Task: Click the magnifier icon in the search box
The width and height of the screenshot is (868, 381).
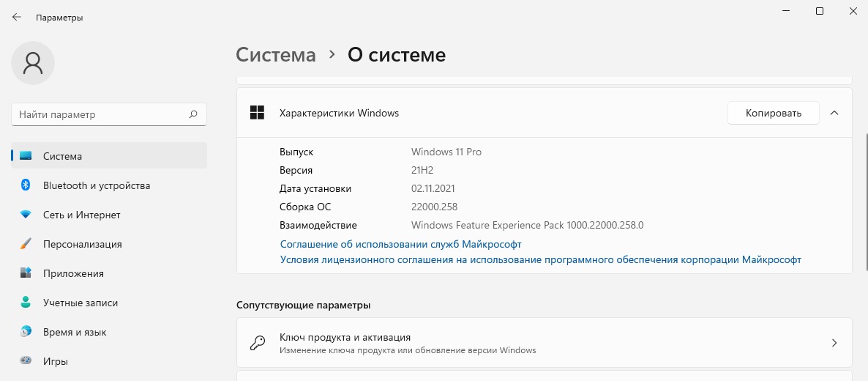Action: click(193, 114)
